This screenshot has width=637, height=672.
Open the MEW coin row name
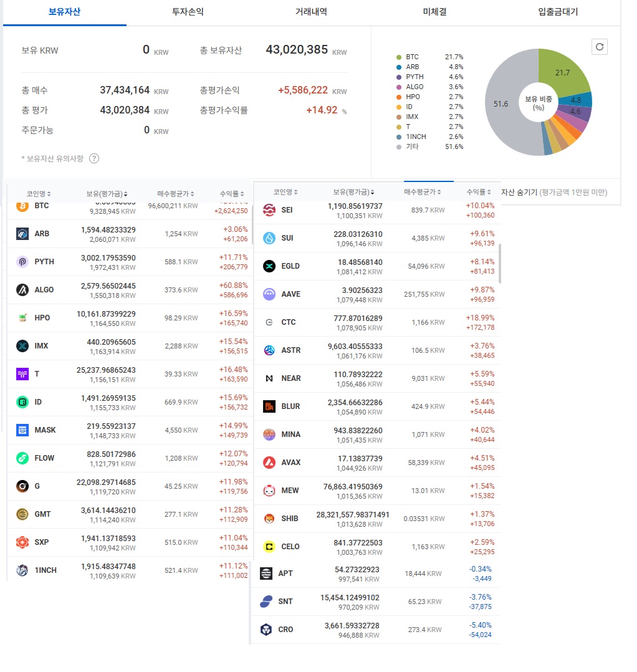click(290, 490)
